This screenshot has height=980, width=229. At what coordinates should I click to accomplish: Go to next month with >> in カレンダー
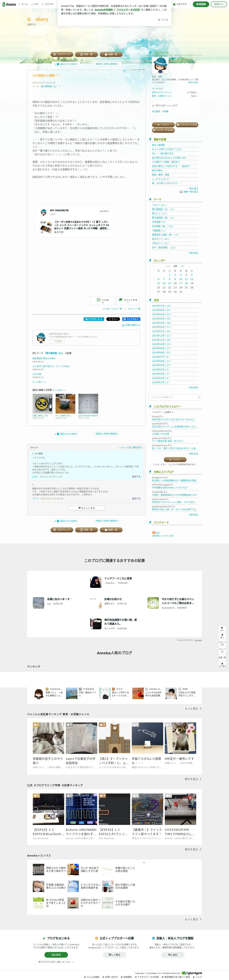(182, 266)
